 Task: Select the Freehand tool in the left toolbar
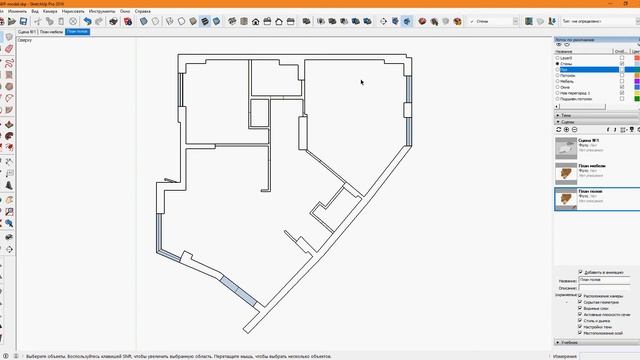(9, 63)
